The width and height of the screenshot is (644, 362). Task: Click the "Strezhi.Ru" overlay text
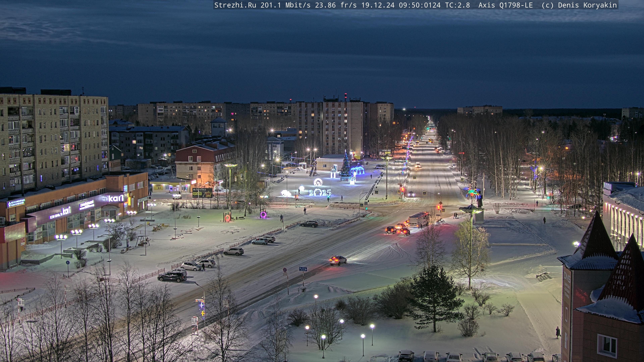click(235, 5)
